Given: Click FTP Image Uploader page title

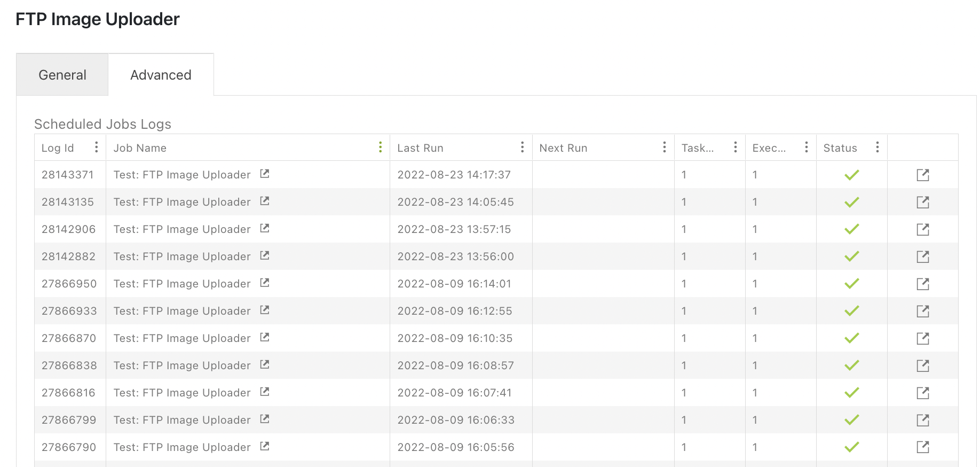Looking at the screenshot, I should (98, 19).
